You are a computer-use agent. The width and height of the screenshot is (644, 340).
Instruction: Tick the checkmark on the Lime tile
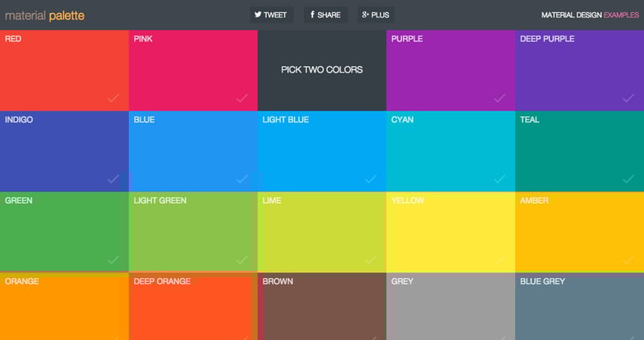[371, 259]
